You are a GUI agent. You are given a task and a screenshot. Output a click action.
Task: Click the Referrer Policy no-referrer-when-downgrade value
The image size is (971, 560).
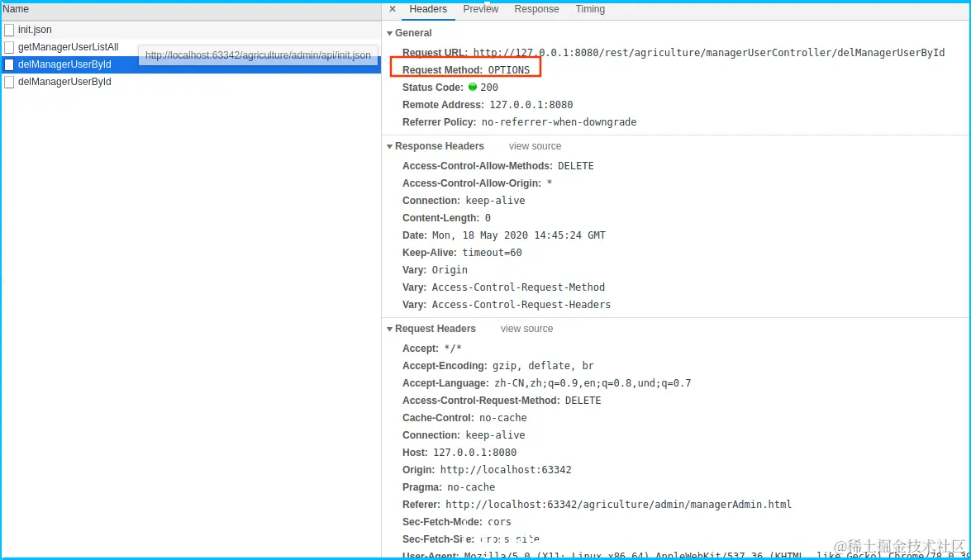pyautogui.click(x=559, y=122)
